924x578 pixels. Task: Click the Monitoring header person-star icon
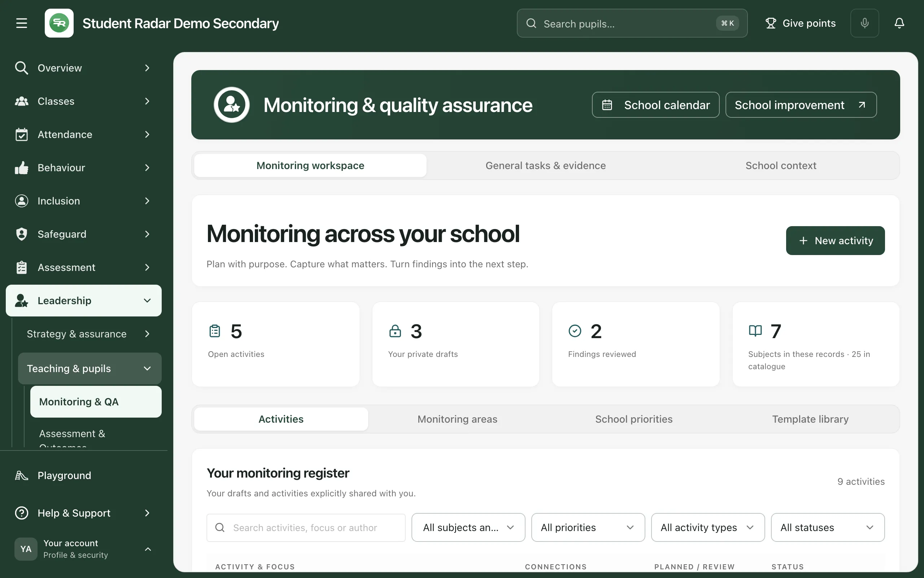coord(231,105)
